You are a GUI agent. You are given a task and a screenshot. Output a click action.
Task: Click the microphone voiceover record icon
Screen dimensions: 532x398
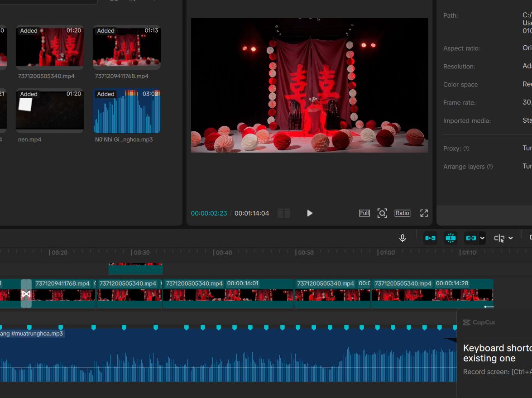pos(403,238)
